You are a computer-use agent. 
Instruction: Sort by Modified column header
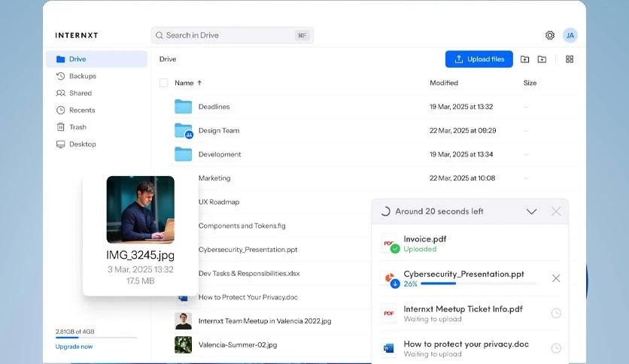tap(444, 83)
